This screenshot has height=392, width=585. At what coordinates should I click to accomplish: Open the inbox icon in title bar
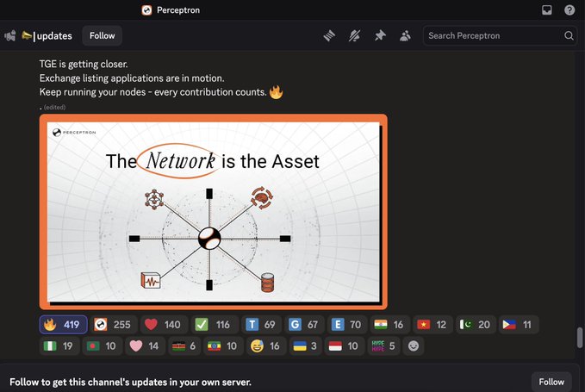click(546, 10)
